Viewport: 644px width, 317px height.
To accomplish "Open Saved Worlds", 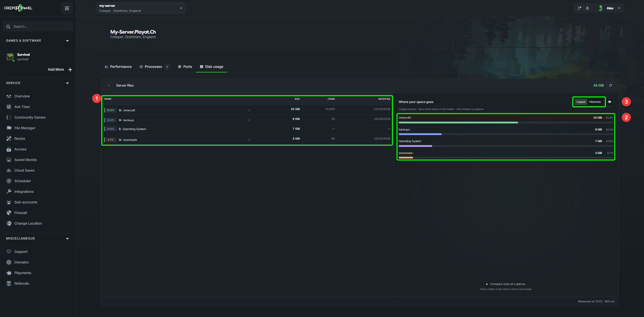I will click(26, 160).
